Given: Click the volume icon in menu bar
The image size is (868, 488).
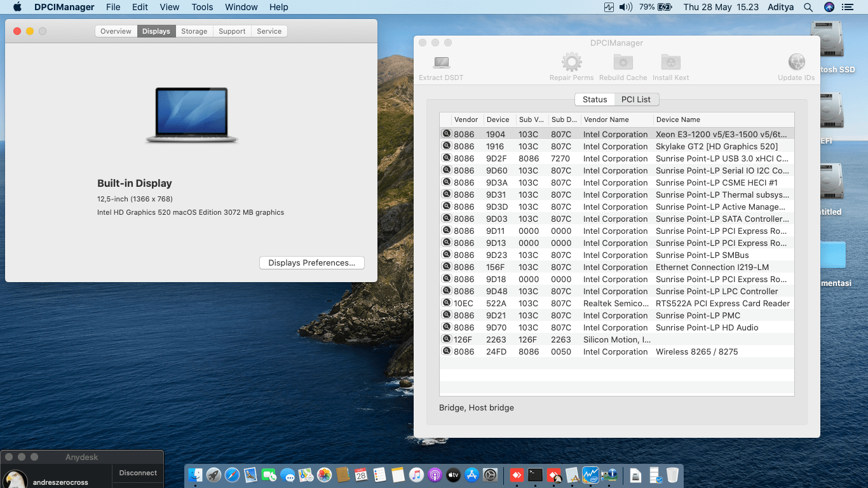Looking at the screenshot, I should point(626,7).
